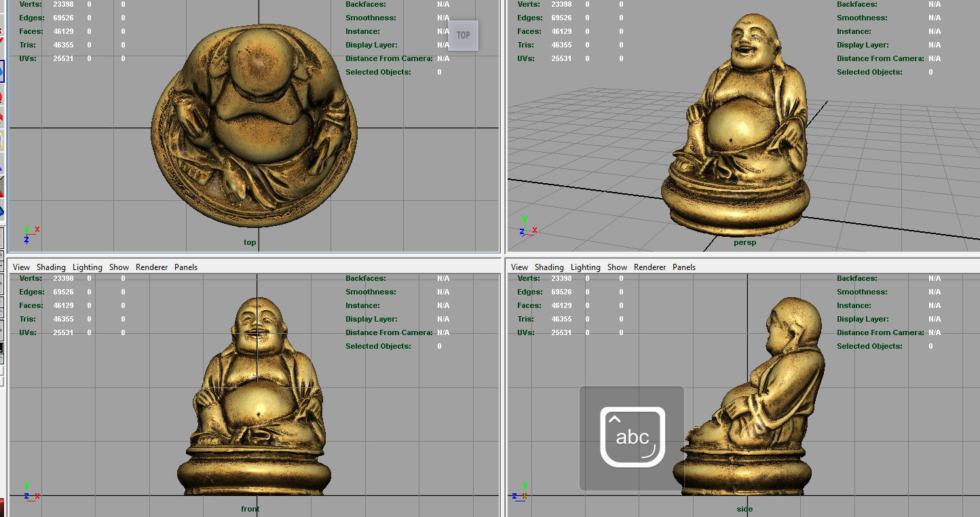Image resolution: width=980 pixels, height=517 pixels.
Task: Open Show menu of the front panel
Action: pyautogui.click(x=119, y=267)
